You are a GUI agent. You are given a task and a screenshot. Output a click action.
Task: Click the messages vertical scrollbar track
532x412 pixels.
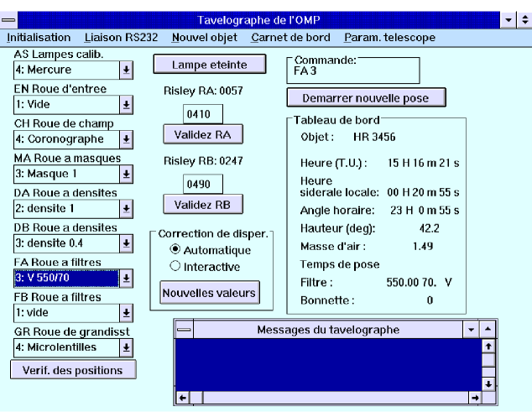(488, 369)
